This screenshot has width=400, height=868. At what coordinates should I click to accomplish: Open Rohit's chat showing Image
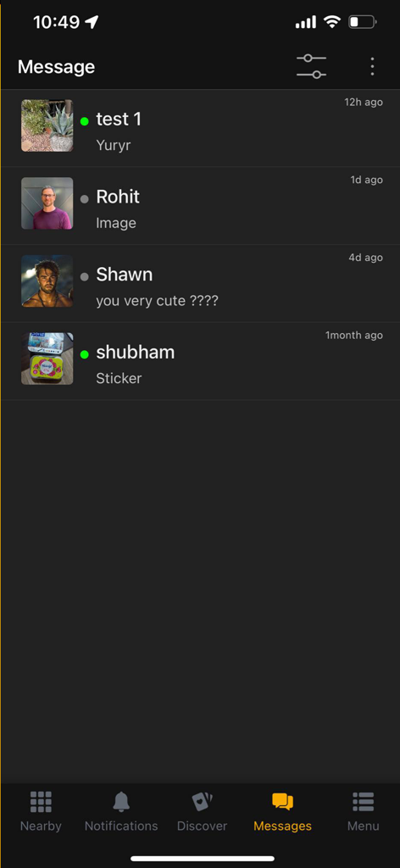[200, 206]
